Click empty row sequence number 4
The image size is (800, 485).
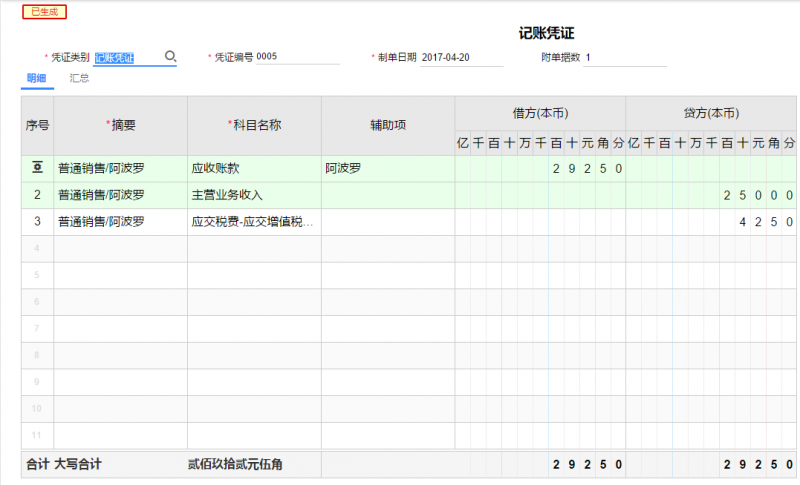click(37, 248)
